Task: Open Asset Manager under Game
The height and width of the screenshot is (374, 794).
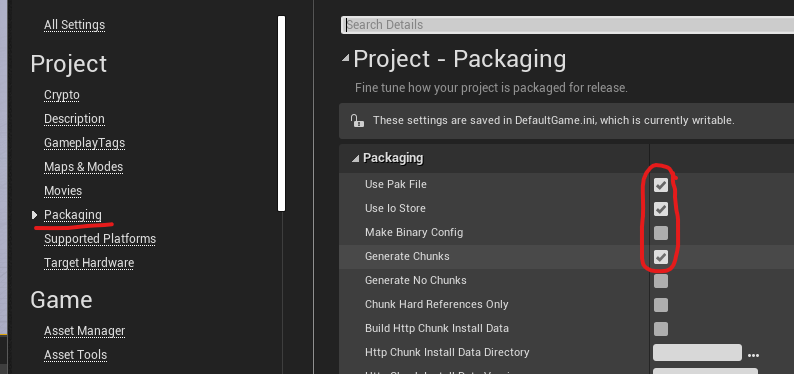Action: click(x=84, y=330)
